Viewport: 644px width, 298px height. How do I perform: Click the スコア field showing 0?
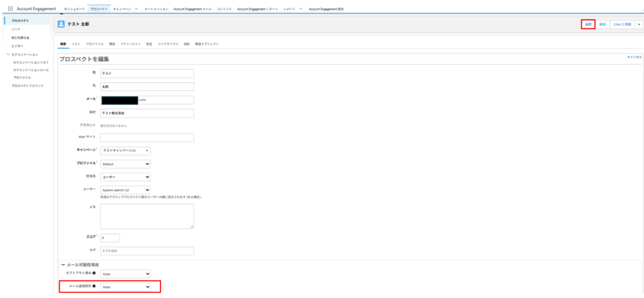tap(109, 238)
